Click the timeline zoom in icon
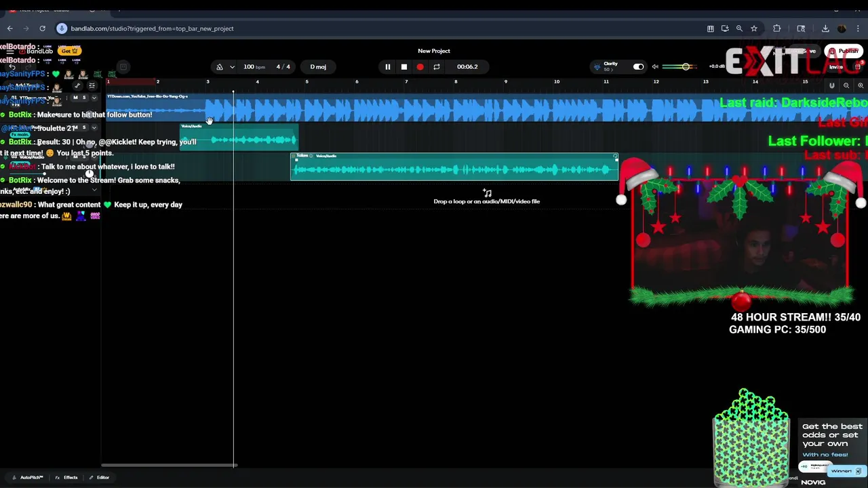This screenshot has width=868, height=488. [x=861, y=85]
